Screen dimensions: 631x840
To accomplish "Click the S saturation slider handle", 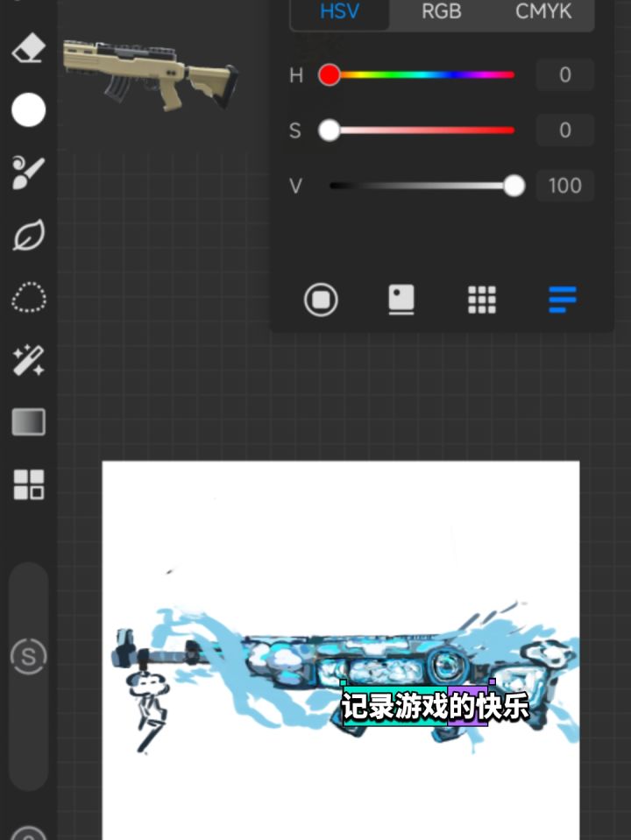I will coord(330,131).
